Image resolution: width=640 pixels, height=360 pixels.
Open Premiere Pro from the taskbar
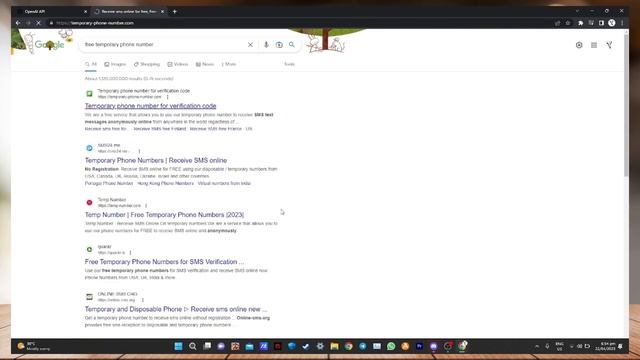point(419,346)
